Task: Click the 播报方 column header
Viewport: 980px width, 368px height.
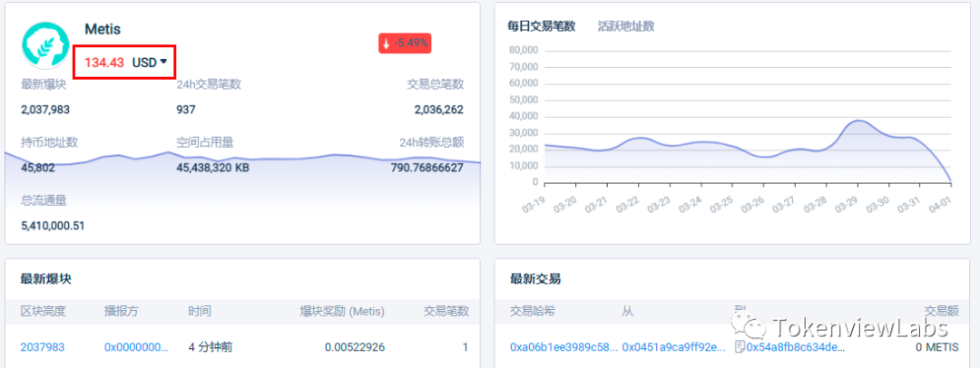Action: (x=122, y=311)
